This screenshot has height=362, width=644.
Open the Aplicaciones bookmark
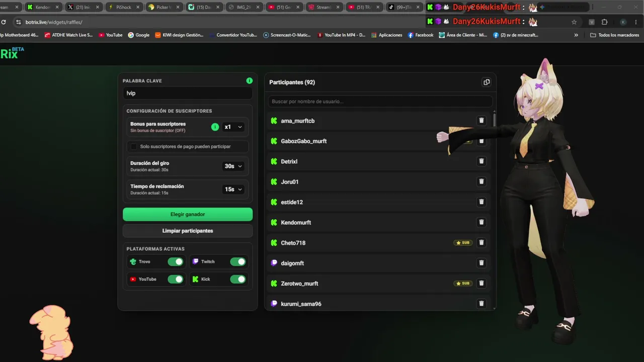tap(386, 35)
